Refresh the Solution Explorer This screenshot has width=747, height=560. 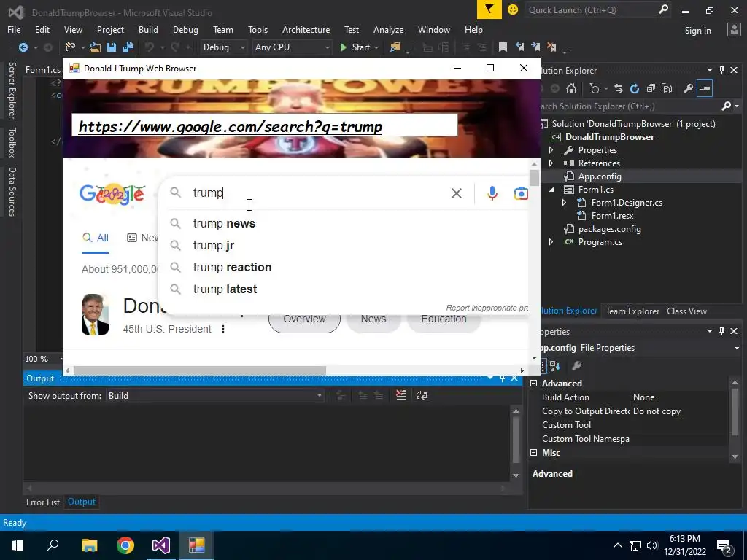[635, 88]
